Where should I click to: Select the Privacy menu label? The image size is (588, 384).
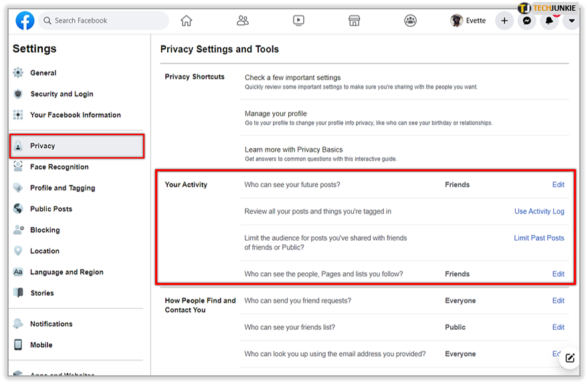tap(42, 146)
